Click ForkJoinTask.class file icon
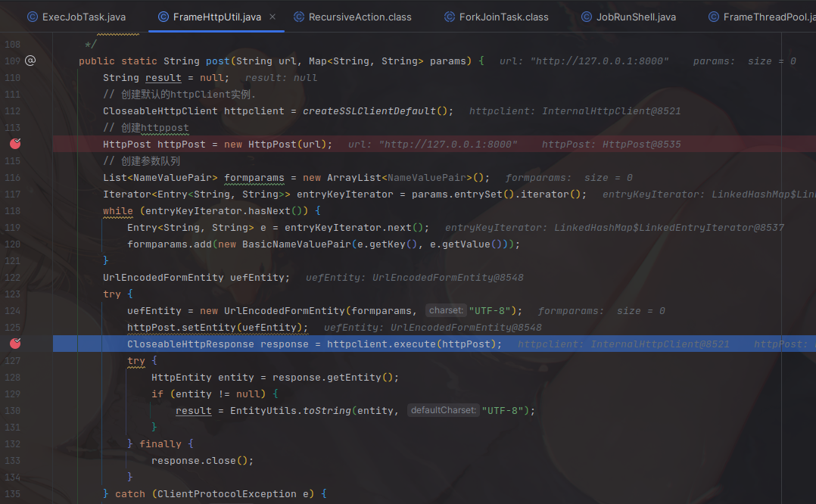 point(450,17)
